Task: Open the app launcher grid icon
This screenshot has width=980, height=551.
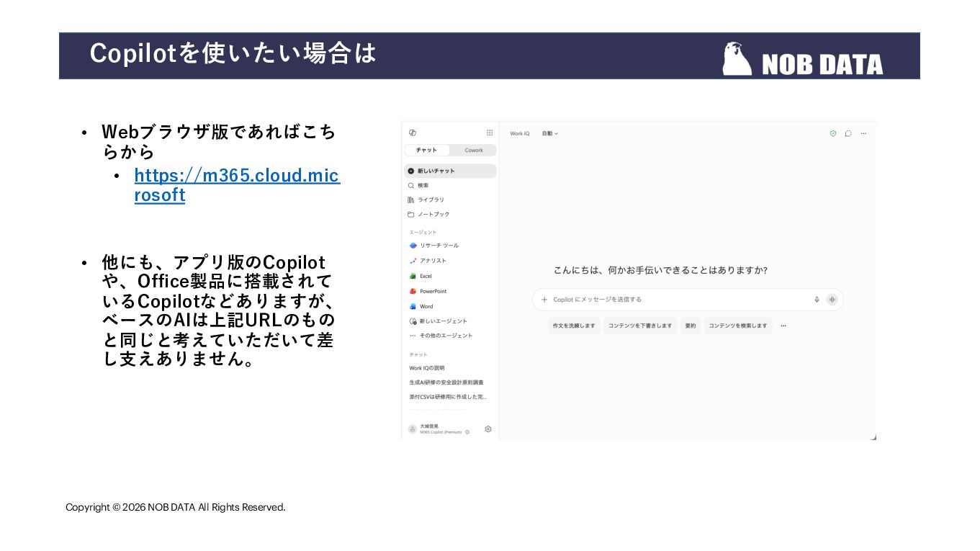Action: [490, 133]
